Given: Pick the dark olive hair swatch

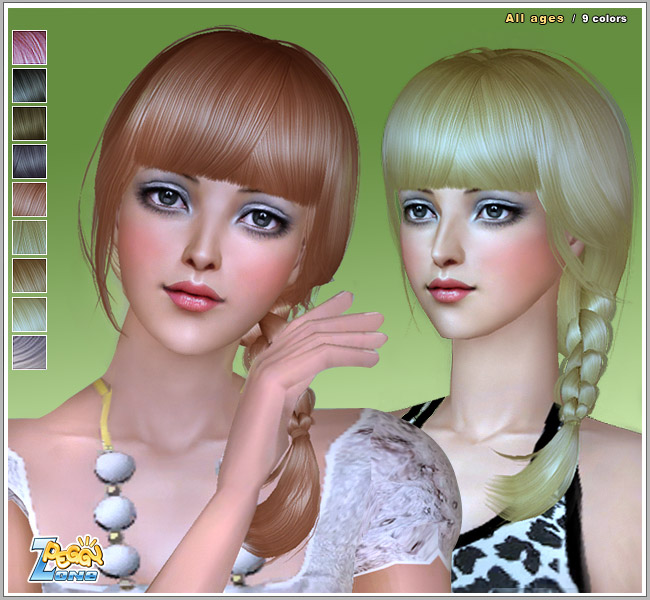Looking at the screenshot, I should point(29,123).
